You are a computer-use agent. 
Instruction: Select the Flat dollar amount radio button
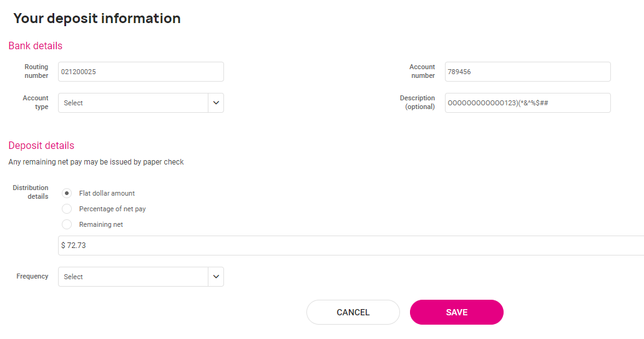pos(67,193)
